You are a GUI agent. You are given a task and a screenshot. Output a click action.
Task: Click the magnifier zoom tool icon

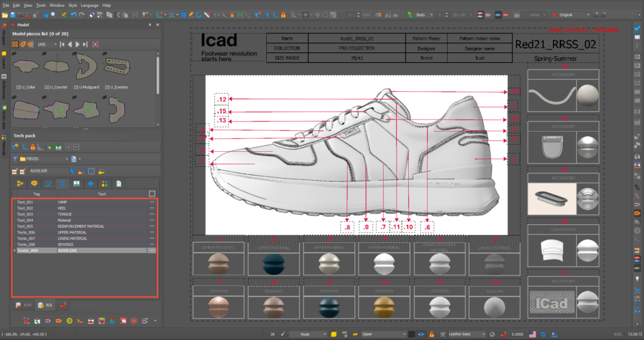54,14
